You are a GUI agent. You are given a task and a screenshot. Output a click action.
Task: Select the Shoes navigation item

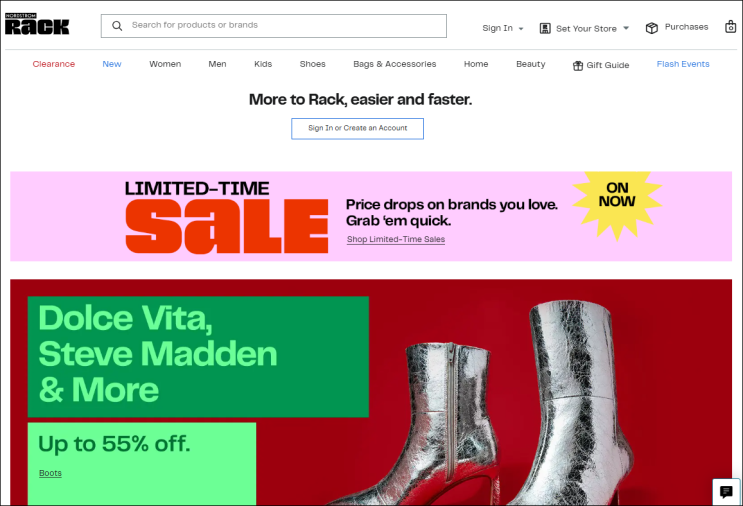312,64
